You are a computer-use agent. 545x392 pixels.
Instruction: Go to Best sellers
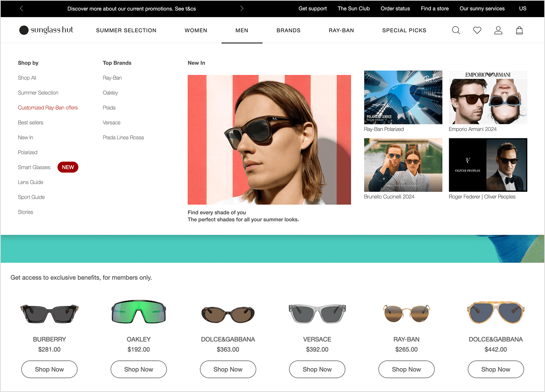click(31, 122)
